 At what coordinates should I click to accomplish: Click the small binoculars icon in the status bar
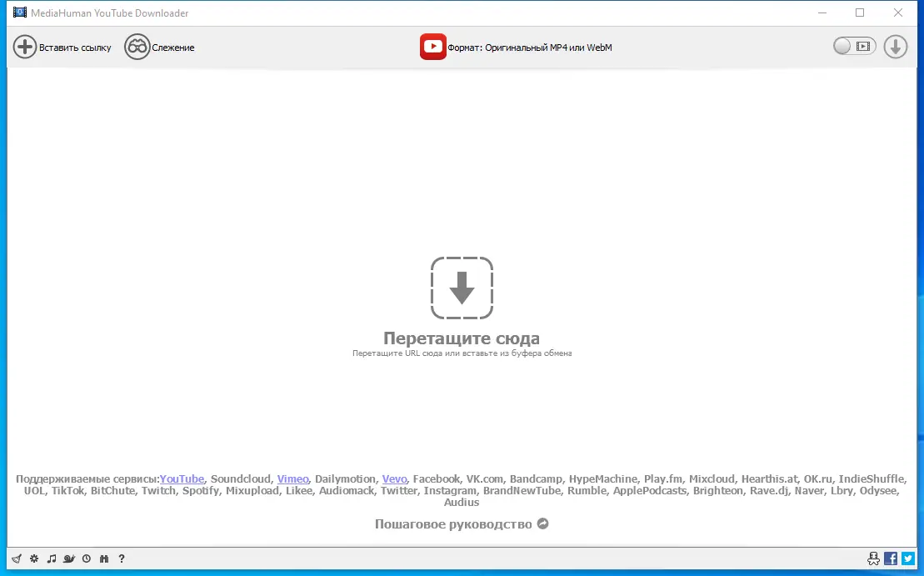tap(104, 558)
